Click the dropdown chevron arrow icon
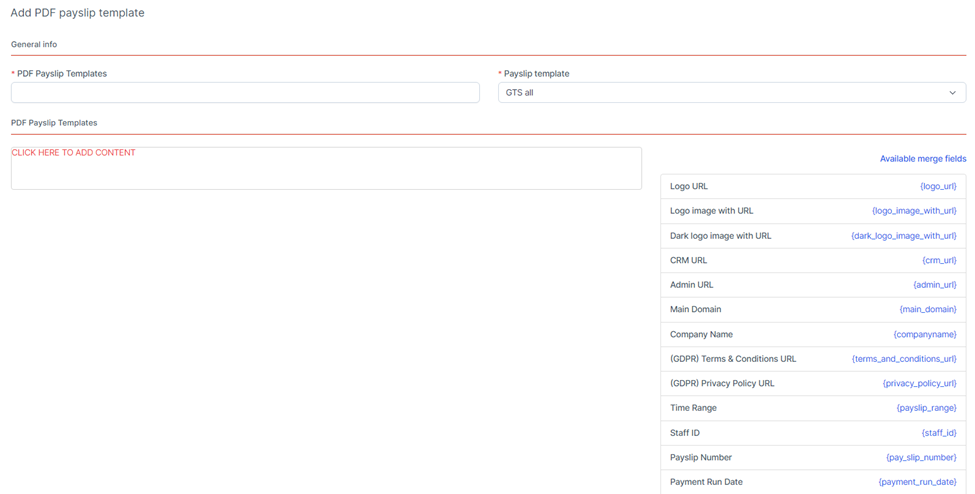 click(952, 93)
